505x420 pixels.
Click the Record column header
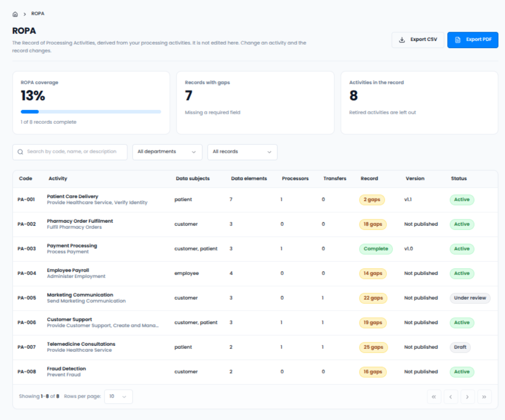coord(369,179)
